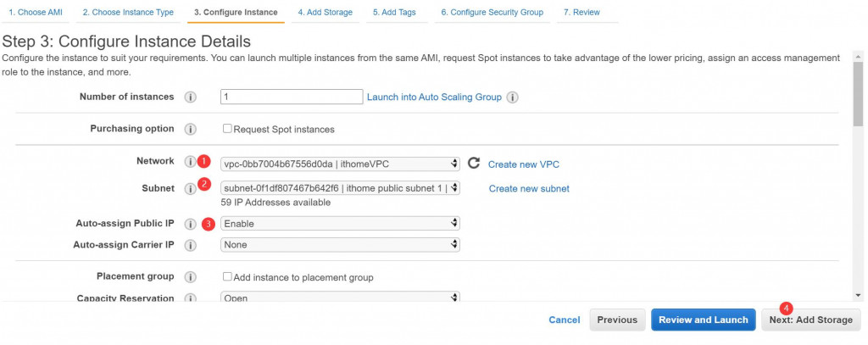This screenshot has height=345, width=868.
Task: Enable Request Spot instances checkbox
Action: tap(227, 130)
